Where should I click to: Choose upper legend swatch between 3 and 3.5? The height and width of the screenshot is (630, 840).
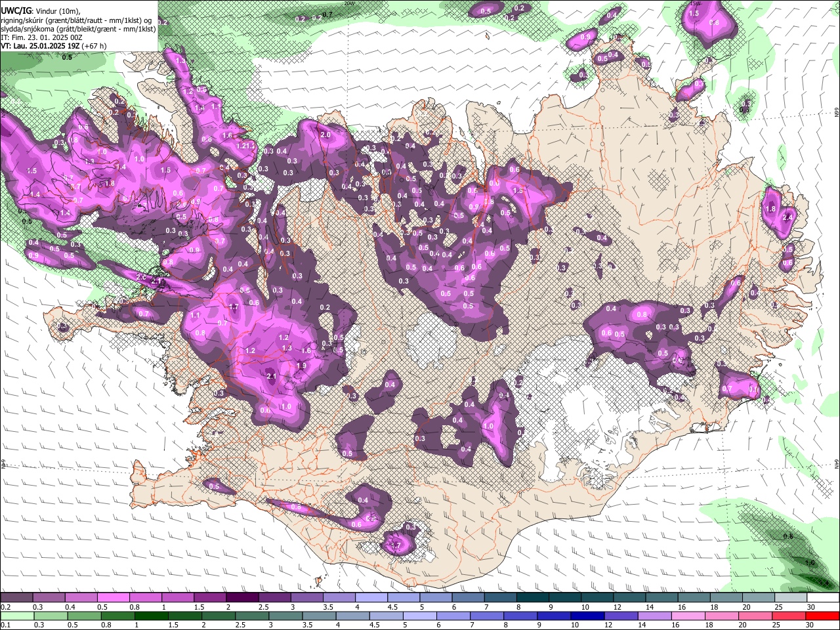[x=307, y=598]
